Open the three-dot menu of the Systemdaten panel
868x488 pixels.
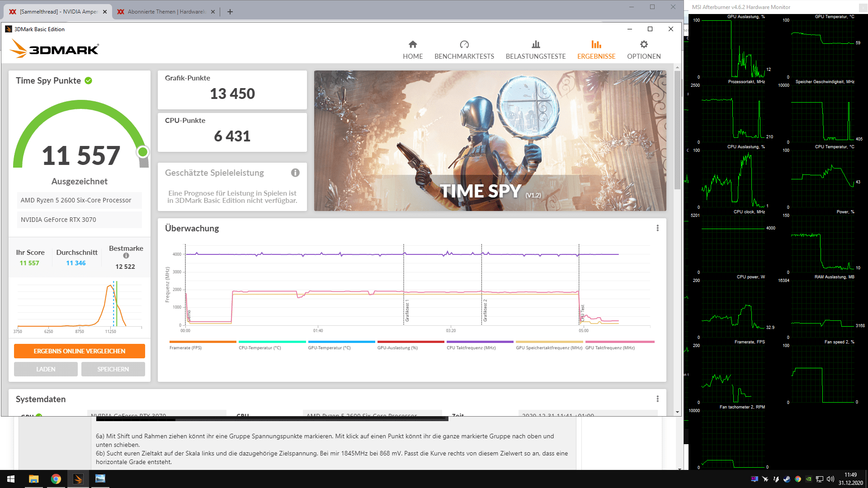coord(657,399)
